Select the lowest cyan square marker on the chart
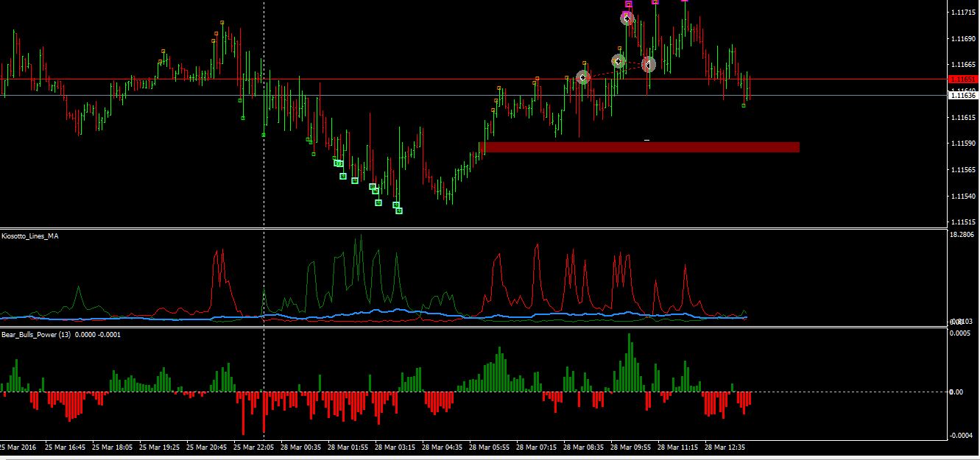 [x=399, y=211]
